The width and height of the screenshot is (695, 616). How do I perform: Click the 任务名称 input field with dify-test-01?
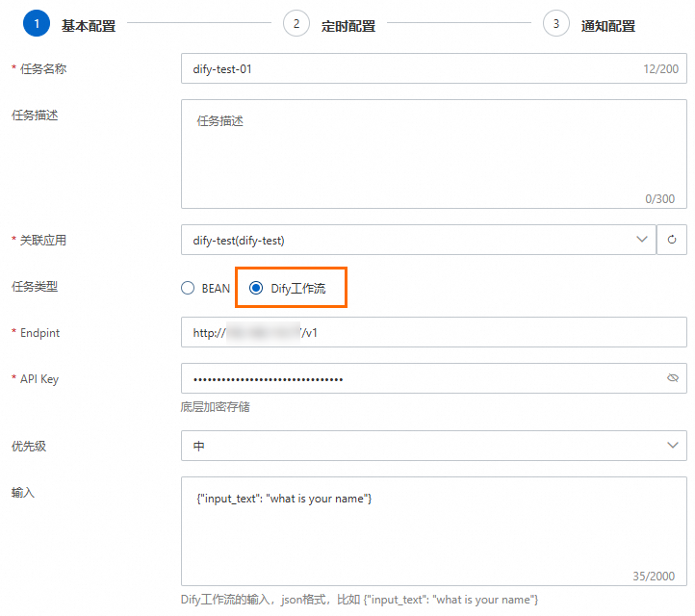coord(433,68)
